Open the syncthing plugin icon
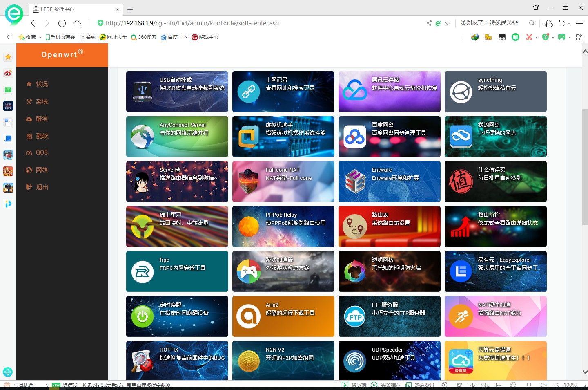588x390 pixels. (x=461, y=92)
